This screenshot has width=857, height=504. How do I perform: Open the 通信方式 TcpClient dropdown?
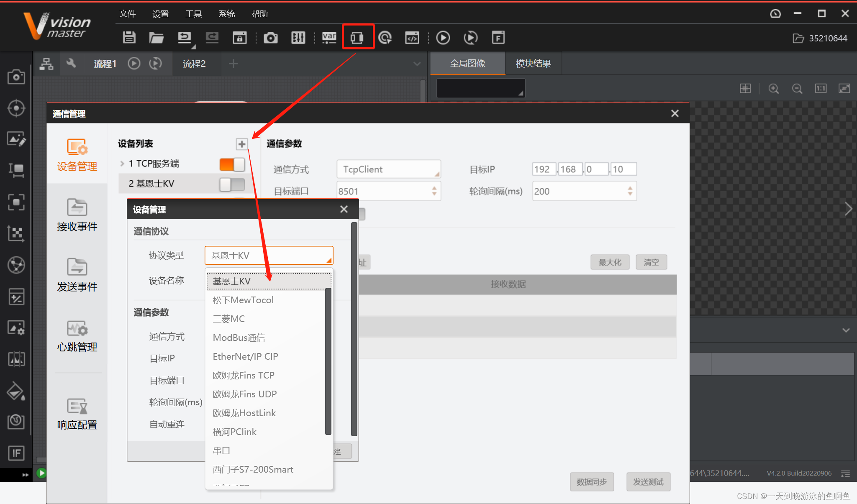pos(388,169)
